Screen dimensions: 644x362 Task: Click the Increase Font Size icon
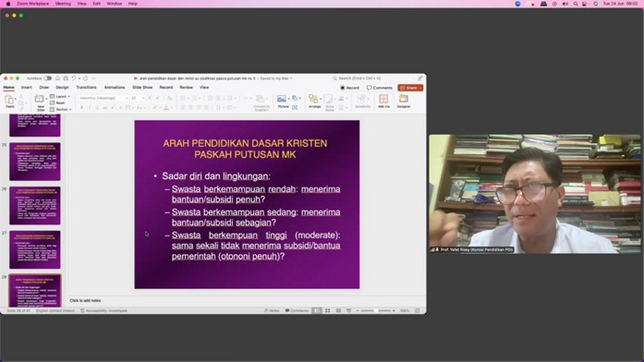(149, 98)
